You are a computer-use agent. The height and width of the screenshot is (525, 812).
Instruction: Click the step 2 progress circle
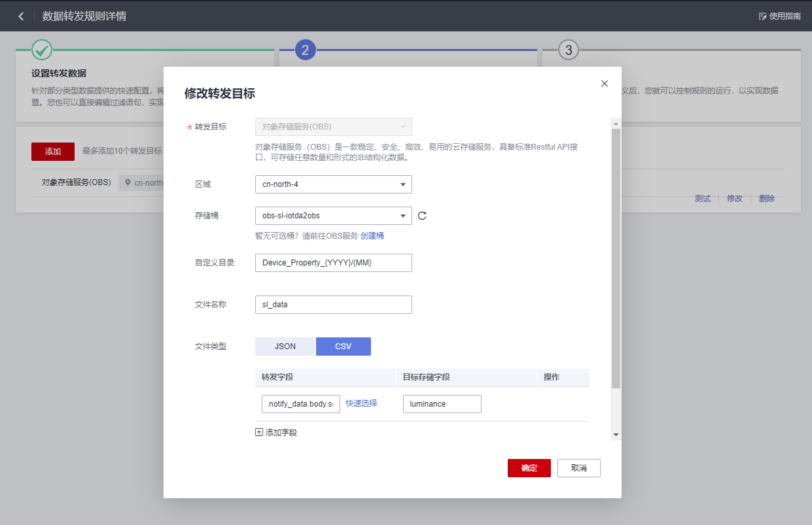coord(304,49)
